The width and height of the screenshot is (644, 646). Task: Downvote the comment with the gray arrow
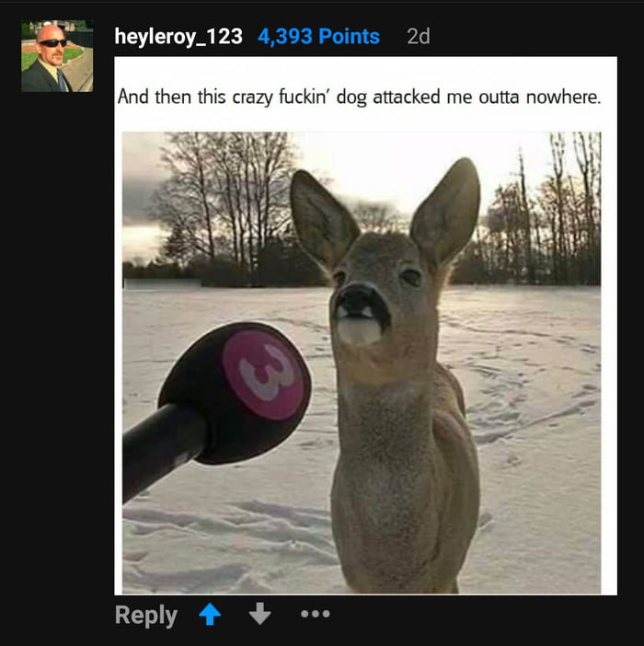(259, 614)
